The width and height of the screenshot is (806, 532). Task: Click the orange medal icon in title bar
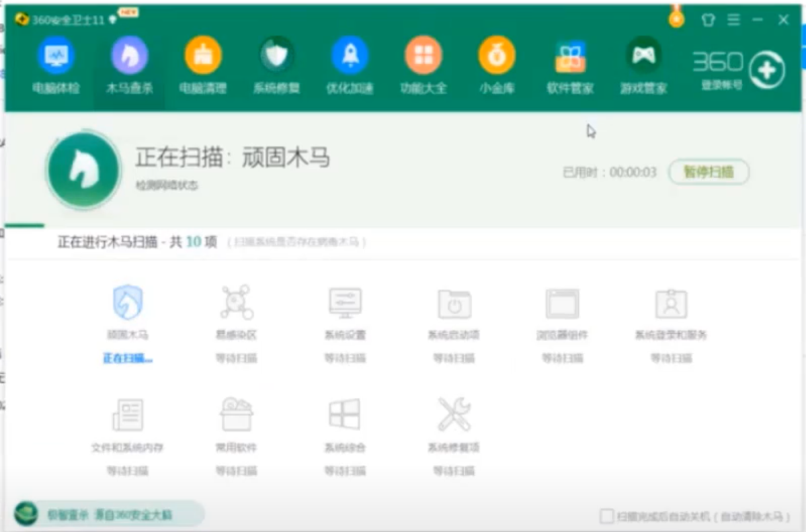676,18
